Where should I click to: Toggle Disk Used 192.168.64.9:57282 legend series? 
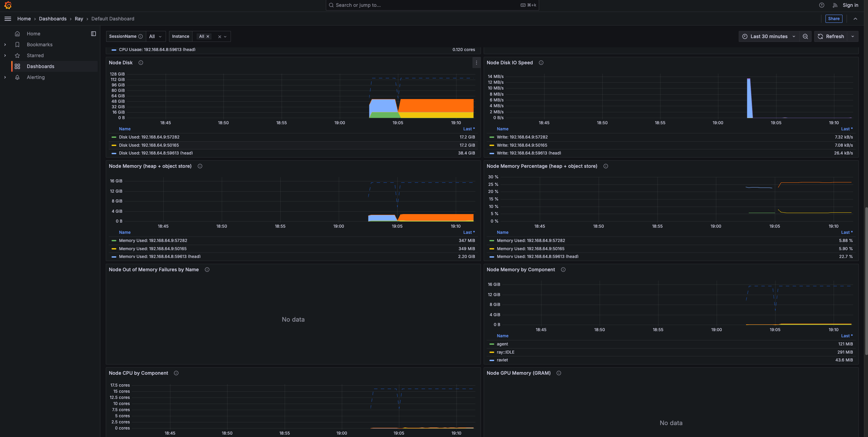(149, 137)
